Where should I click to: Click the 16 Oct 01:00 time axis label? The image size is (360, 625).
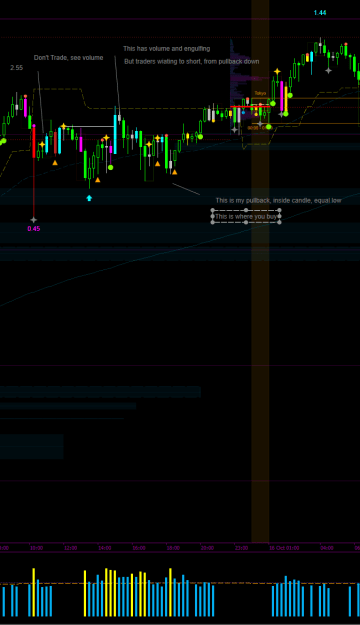click(284, 548)
